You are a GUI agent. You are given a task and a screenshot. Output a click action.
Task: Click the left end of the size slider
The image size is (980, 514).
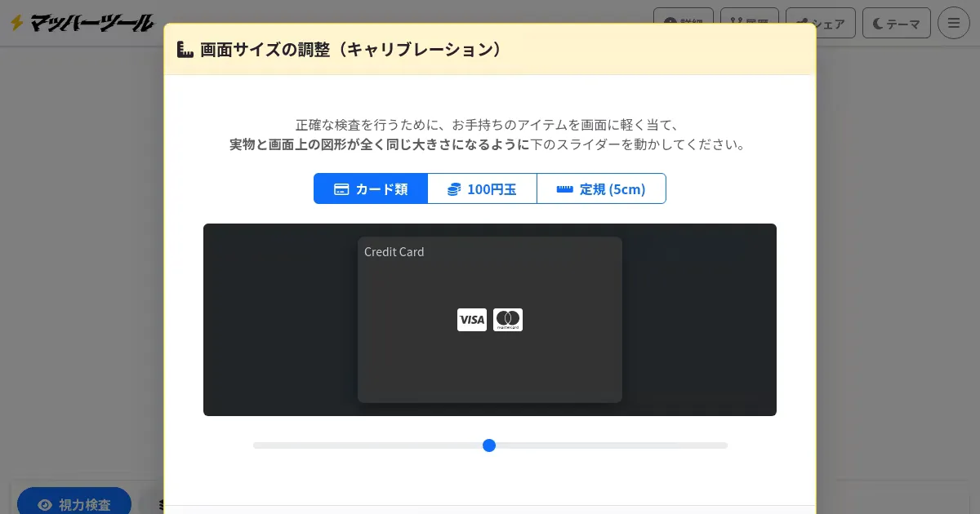256,445
